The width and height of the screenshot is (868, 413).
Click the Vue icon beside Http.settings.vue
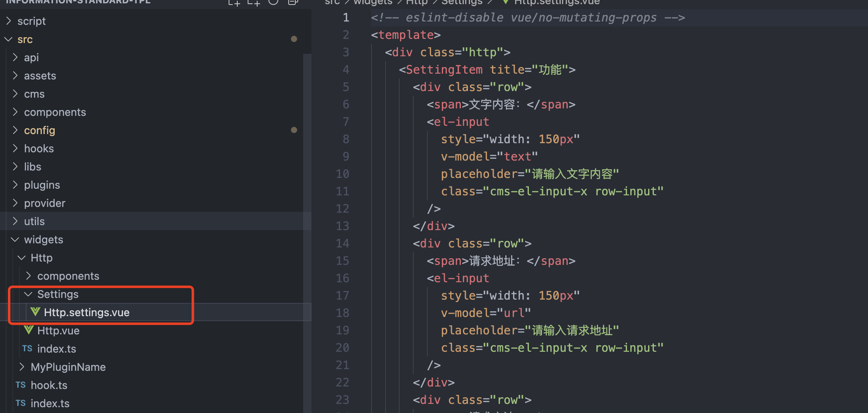[x=35, y=312]
